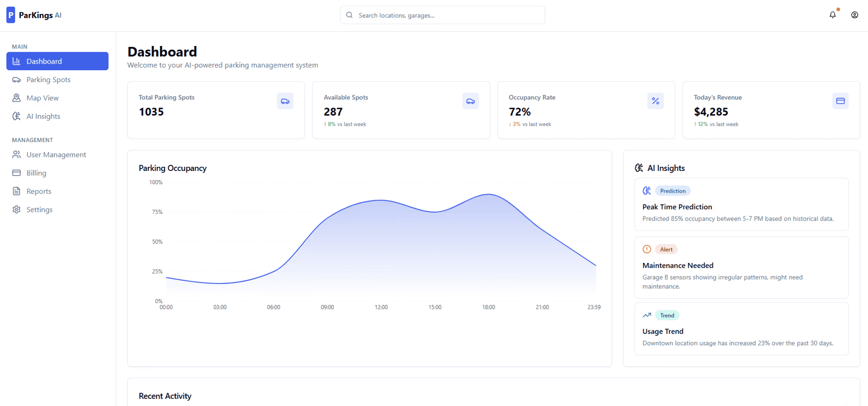The height and width of the screenshot is (406, 868).
Task: Open the user profile icon
Action: [x=855, y=15]
